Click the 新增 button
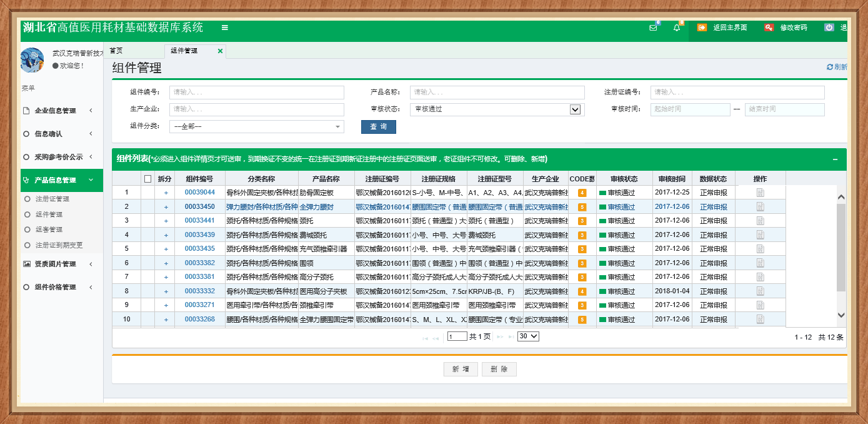This screenshot has width=868, height=424. pyautogui.click(x=461, y=370)
